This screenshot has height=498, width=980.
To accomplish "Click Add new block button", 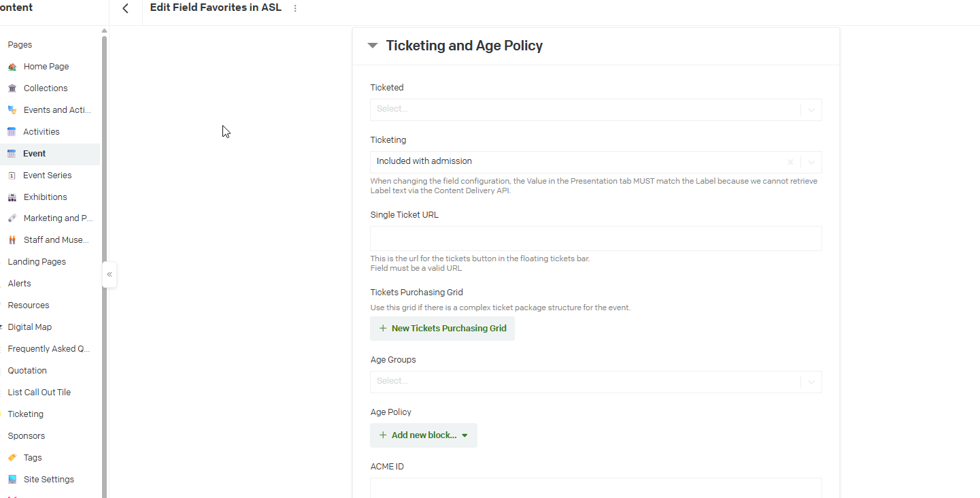I will [424, 435].
